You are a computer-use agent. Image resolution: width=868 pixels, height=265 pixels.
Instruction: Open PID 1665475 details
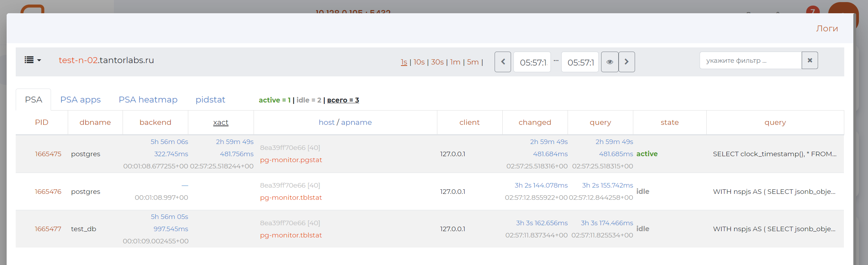48,154
